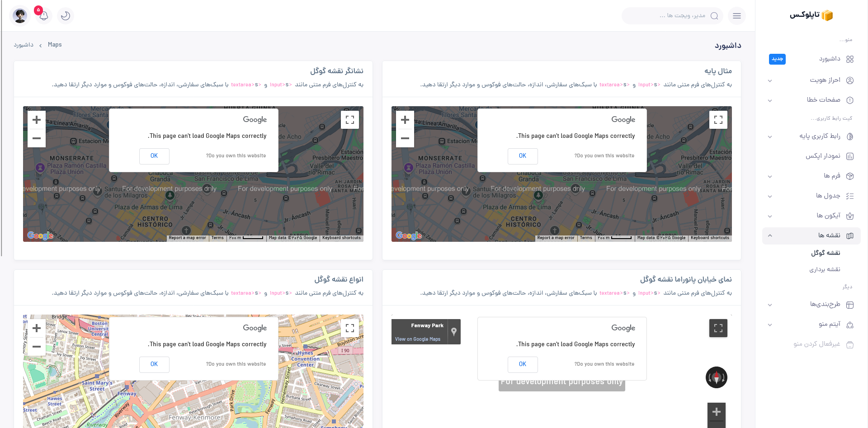Expand آیتم منو sidebar menu
The image size is (868, 428).
coord(811,325)
